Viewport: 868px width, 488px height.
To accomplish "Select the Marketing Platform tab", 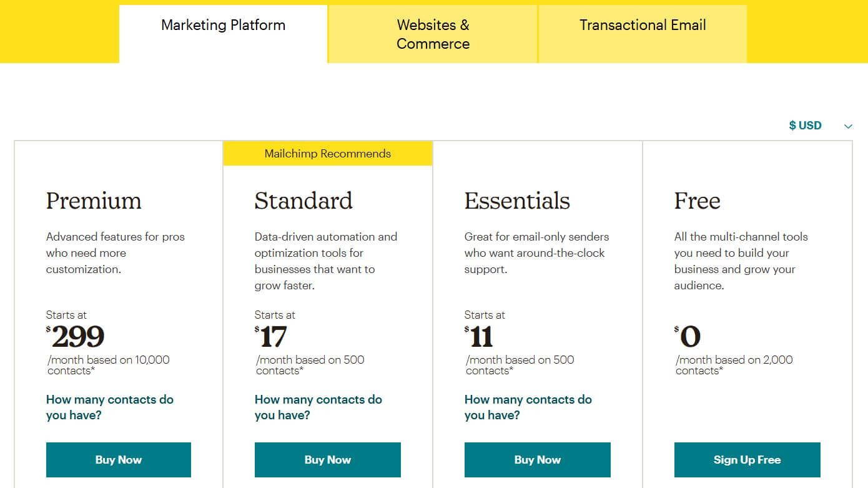I will tap(223, 25).
